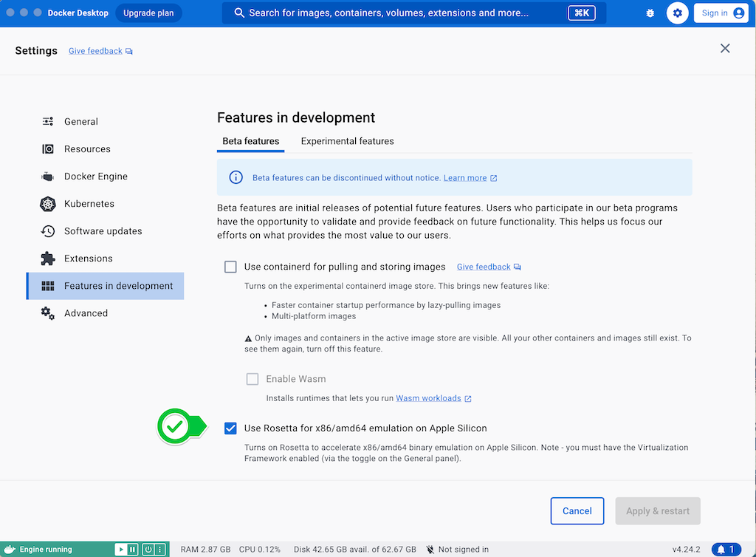
Task: Open the engine three-dot menu
Action: point(160,550)
